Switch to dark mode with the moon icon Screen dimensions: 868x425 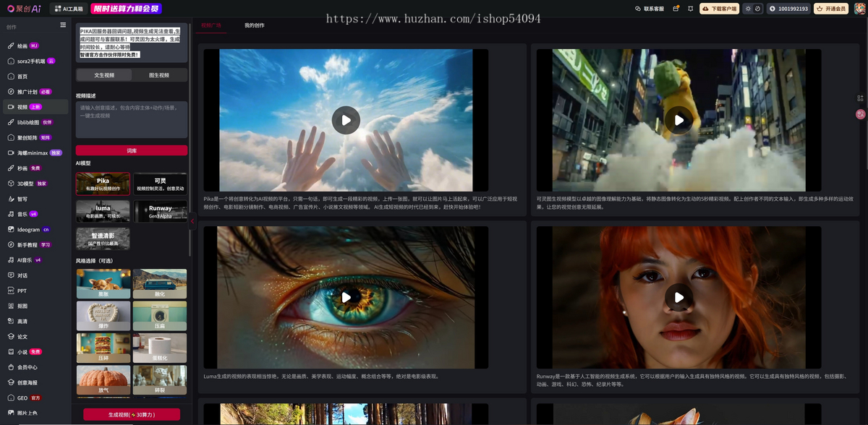757,9
